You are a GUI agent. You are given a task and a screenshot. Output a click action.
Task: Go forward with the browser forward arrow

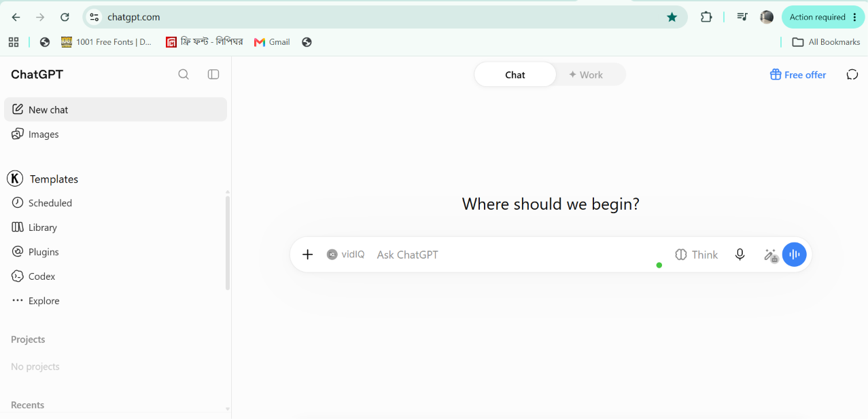(x=40, y=17)
